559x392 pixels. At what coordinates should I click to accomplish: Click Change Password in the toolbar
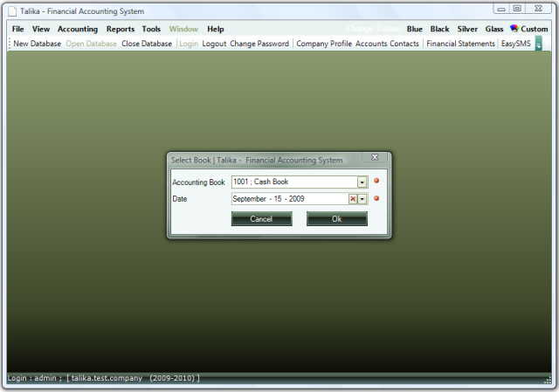coord(259,44)
